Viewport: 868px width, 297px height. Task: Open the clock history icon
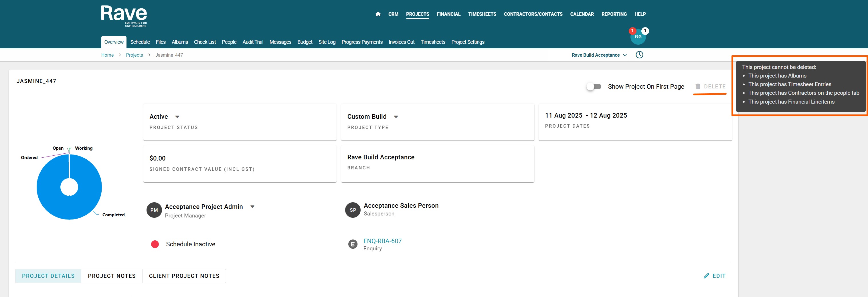pyautogui.click(x=639, y=55)
